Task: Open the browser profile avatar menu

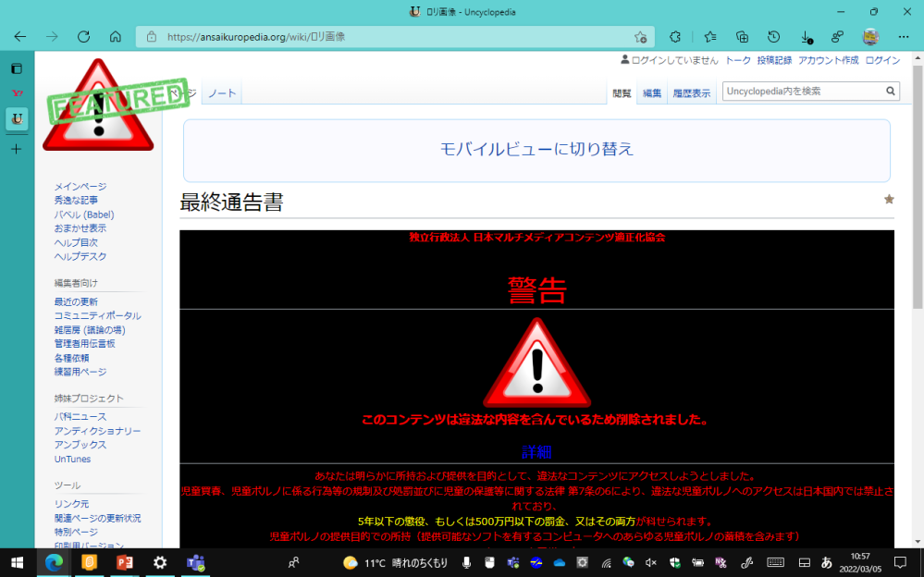Action: (x=869, y=37)
